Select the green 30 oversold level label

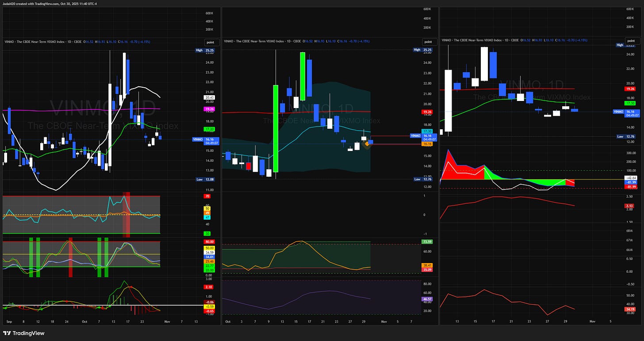click(x=207, y=233)
